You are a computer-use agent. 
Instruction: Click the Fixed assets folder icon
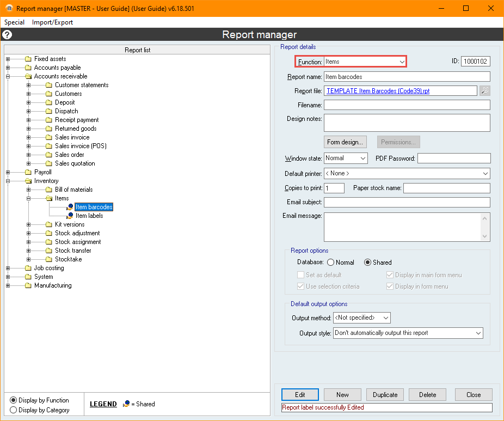point(28,59)
